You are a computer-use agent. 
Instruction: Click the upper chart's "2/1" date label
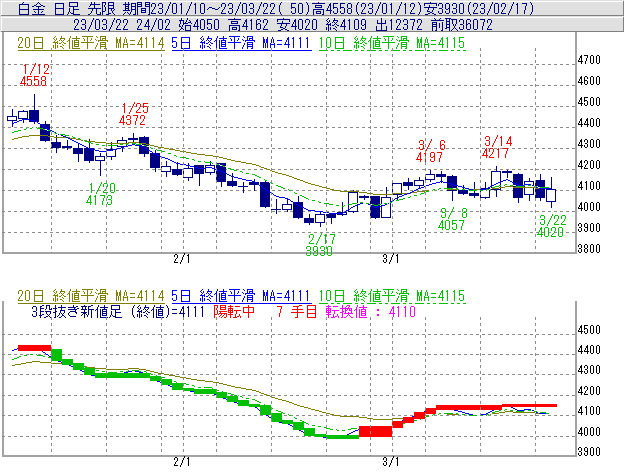click(182, 259)
